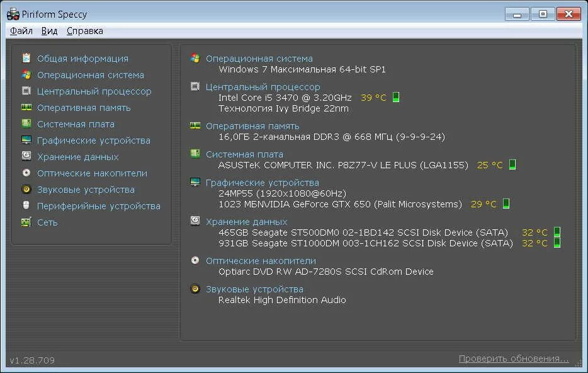The image size is (588, 373).
Task: Click the green CPU temperature indicator next to 39 °C
Action: click(x=396, y=97)
